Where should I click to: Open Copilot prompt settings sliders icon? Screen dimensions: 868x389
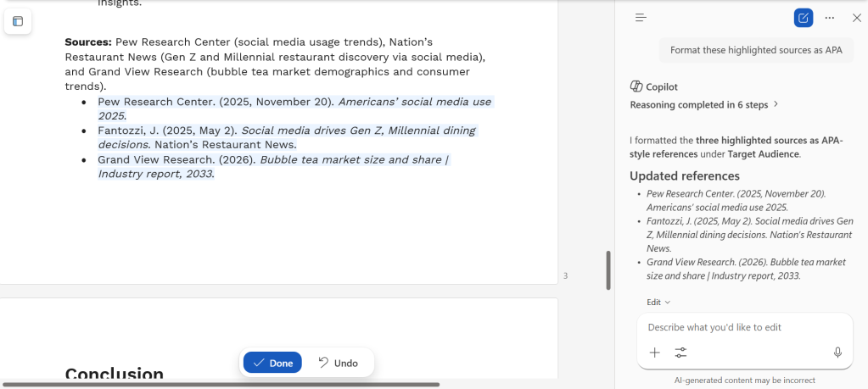point(680,353)
